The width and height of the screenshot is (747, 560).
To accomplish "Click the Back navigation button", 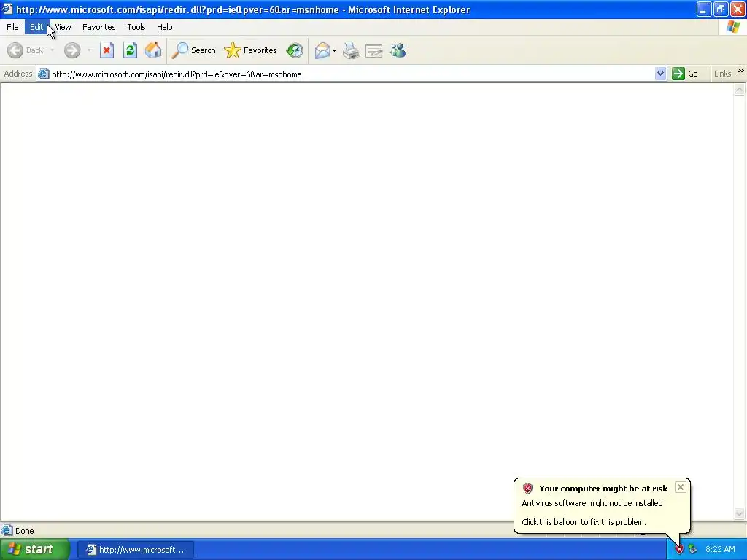I will [x=26, y=50].
